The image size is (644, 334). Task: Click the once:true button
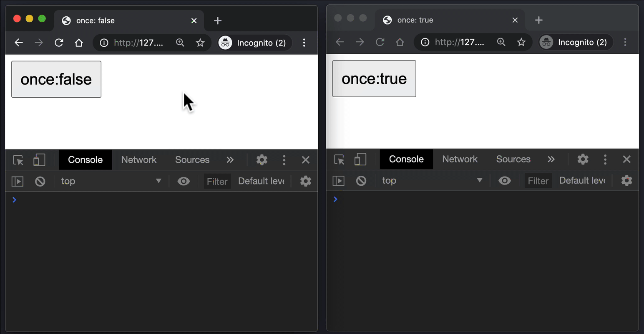click(x=374, y=78)
